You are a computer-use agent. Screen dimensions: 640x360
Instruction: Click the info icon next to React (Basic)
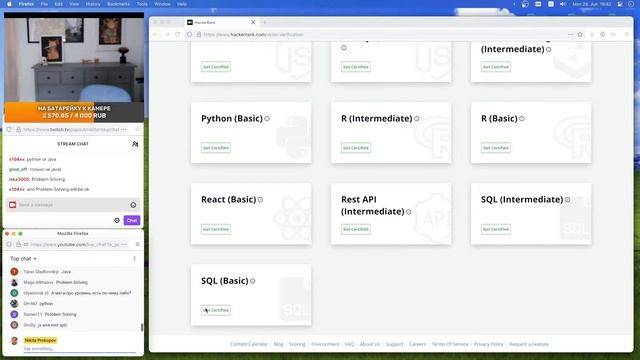coord(260,200)
